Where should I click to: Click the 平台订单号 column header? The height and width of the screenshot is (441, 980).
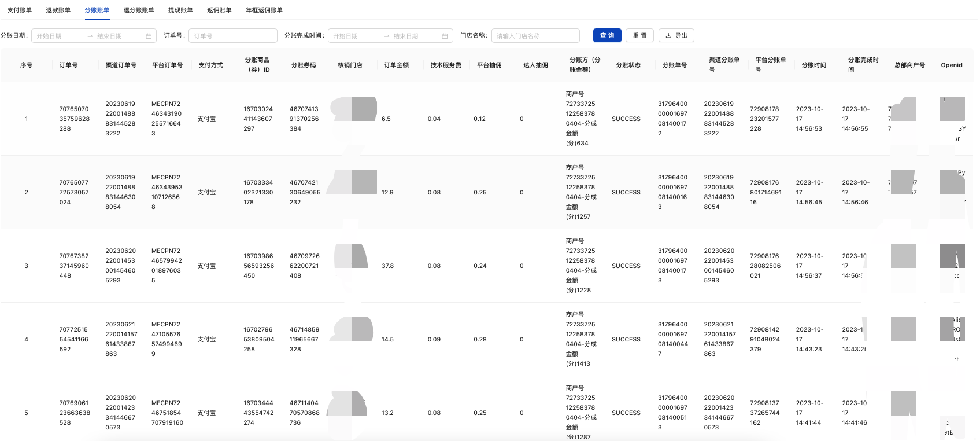(x=167, y=65)
